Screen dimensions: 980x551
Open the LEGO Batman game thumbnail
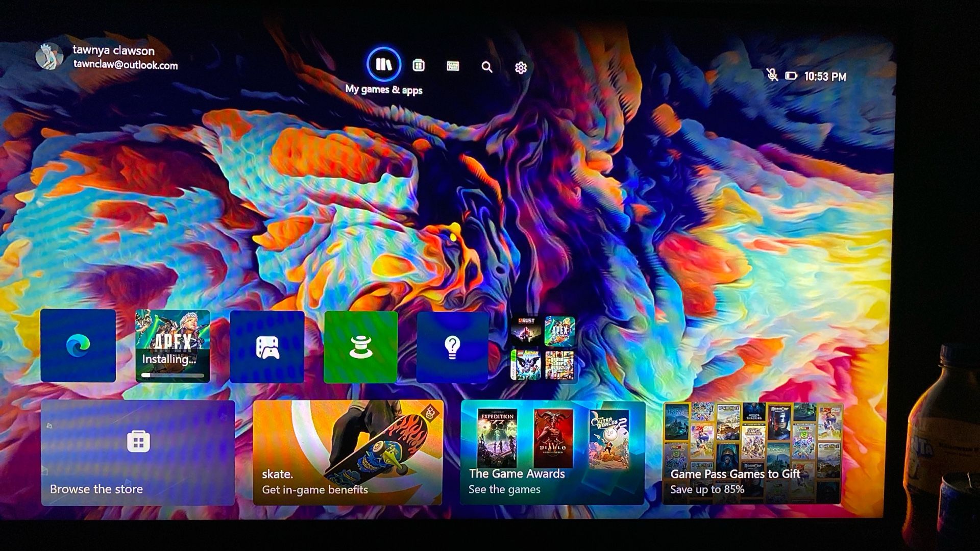[x=526, y=365]
